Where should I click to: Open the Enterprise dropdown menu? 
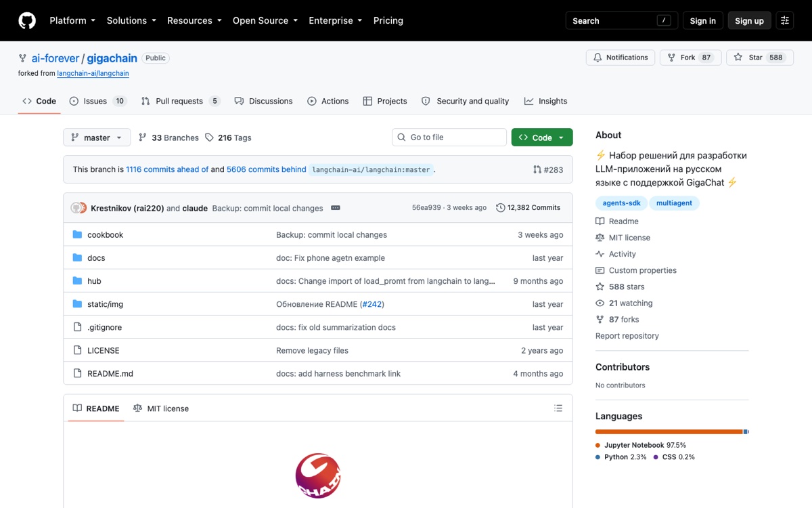pos(336,20)
